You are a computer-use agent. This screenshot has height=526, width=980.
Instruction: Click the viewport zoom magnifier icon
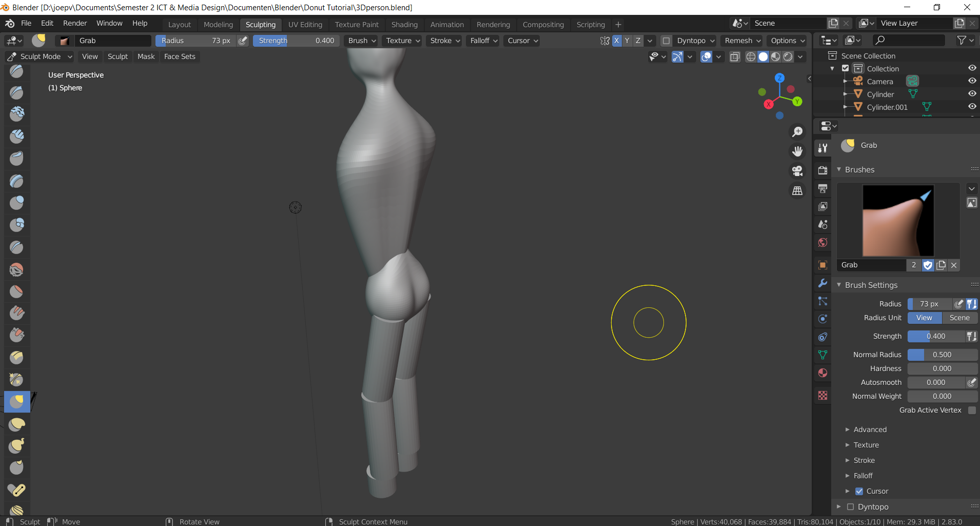point(797,132)
